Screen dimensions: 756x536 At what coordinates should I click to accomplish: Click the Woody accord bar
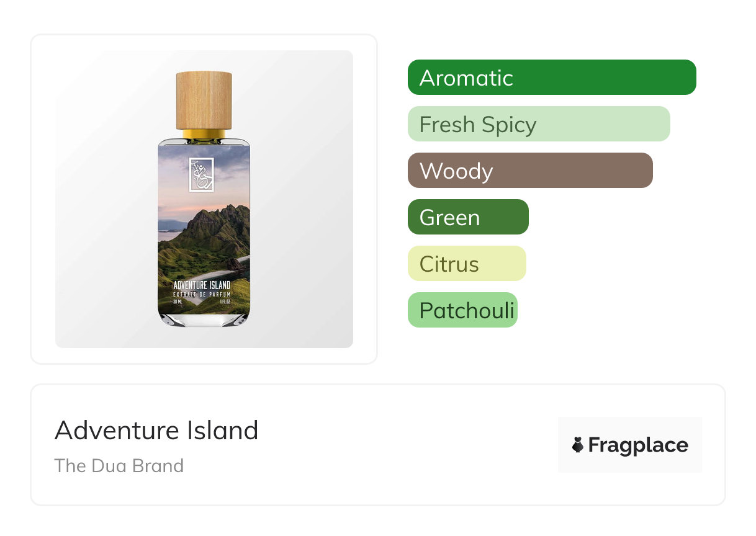(530, 171)
